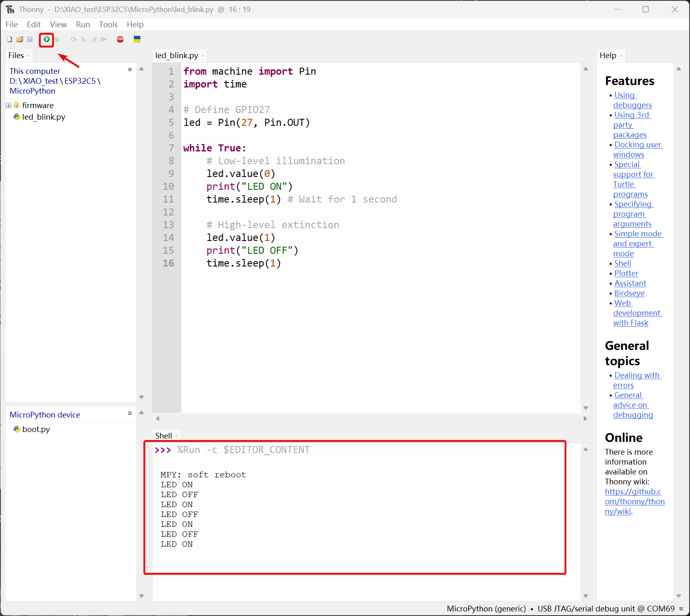The height and width of the screenshot is (616, 690).
Task: Open MicroPython device panel menu
Action: [x=130, y=413]
